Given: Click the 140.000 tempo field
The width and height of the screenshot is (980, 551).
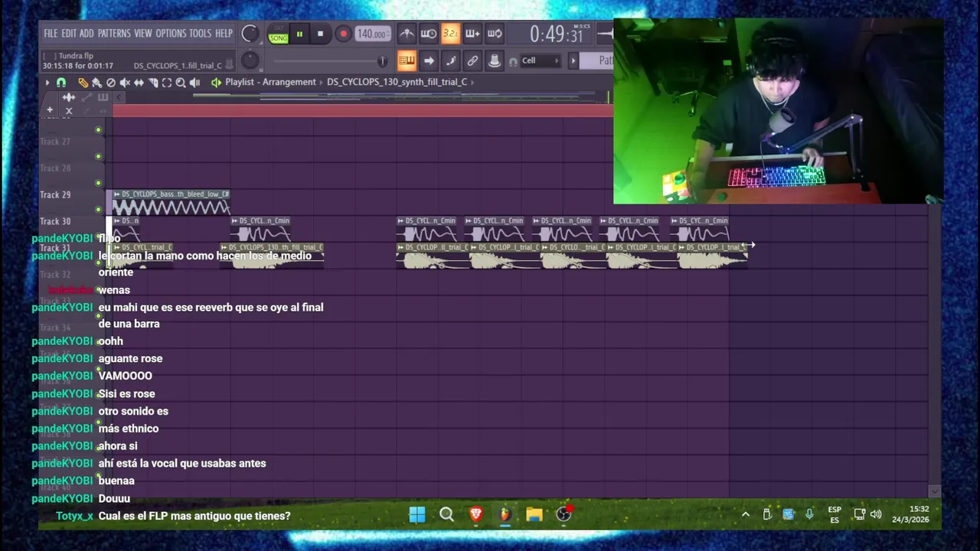Looking at the screenshot, I should point(371,34).
